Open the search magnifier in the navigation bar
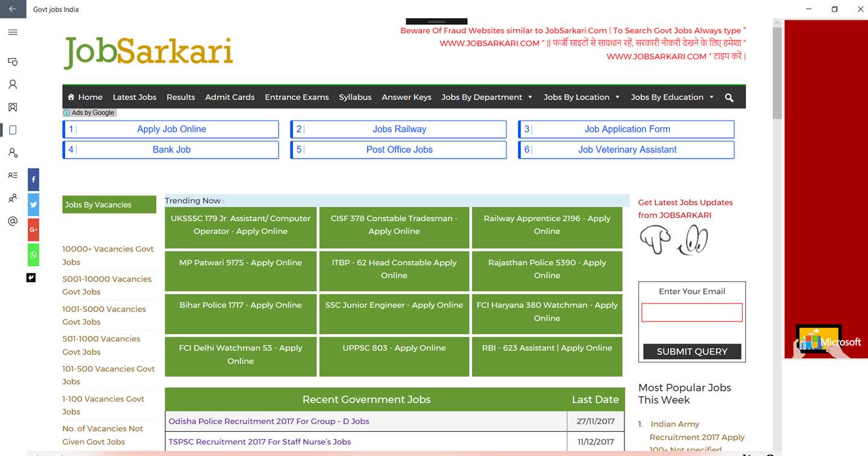The width and height of the screenshot is (868, 456). click(x=729, y=97)
